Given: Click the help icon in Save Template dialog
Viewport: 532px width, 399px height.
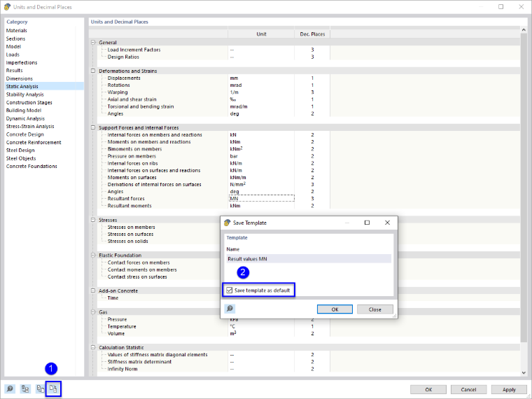Looking at the screenshot, I should (230, 309).
